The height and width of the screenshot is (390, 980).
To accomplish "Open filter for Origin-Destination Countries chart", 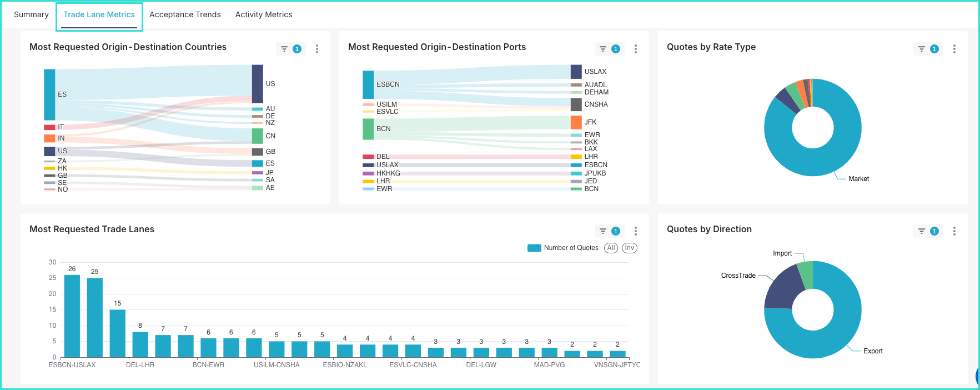I will coord(285,49).
